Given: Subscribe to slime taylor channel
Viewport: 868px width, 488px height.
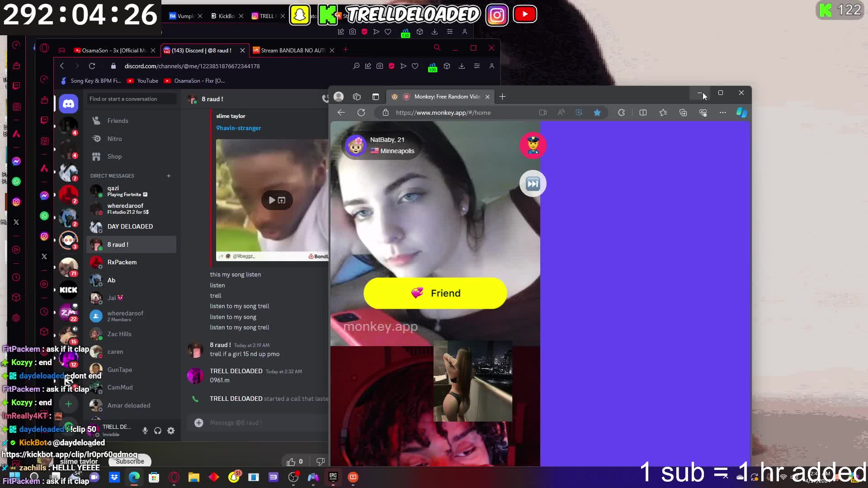Looking at the screenshot, I should click(x=130, y=461).
